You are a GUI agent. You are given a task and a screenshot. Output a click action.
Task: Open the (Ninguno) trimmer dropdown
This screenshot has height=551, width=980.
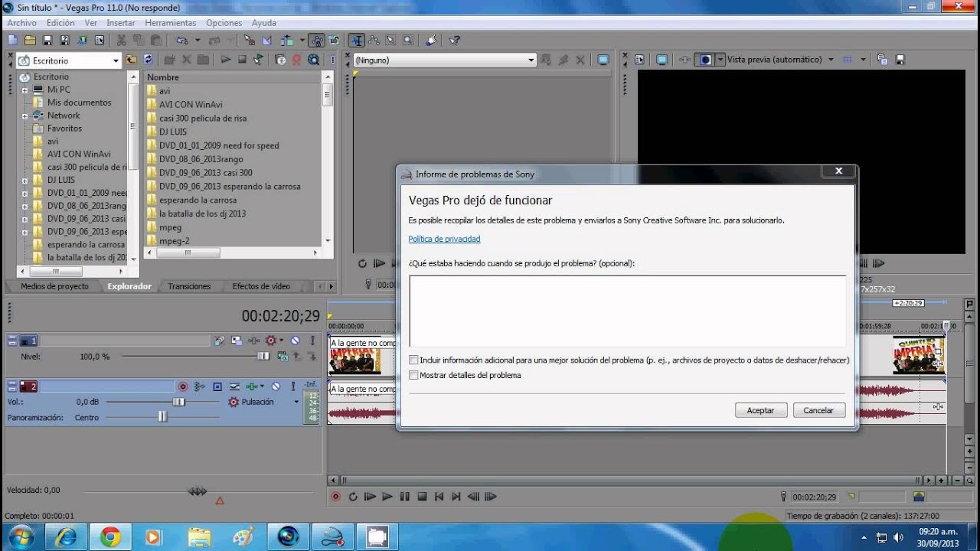[x=531, y=60]
